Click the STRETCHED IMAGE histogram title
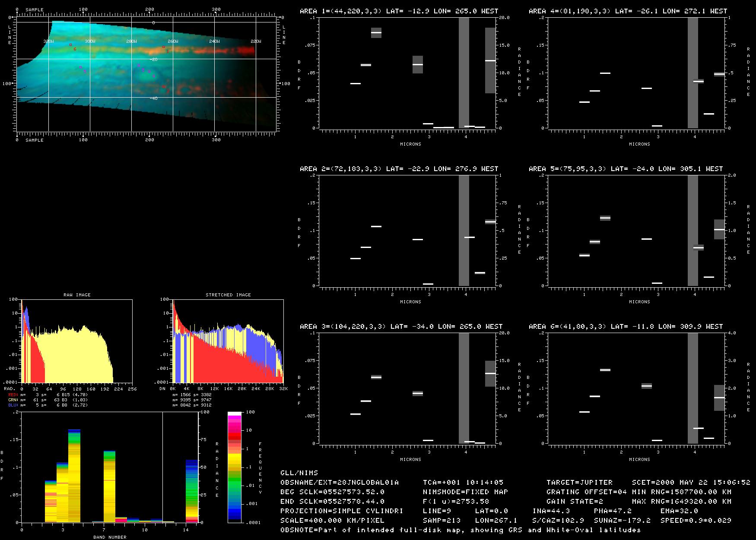The width and height of the screenshot is (756, 540). (x=228, y=295)
